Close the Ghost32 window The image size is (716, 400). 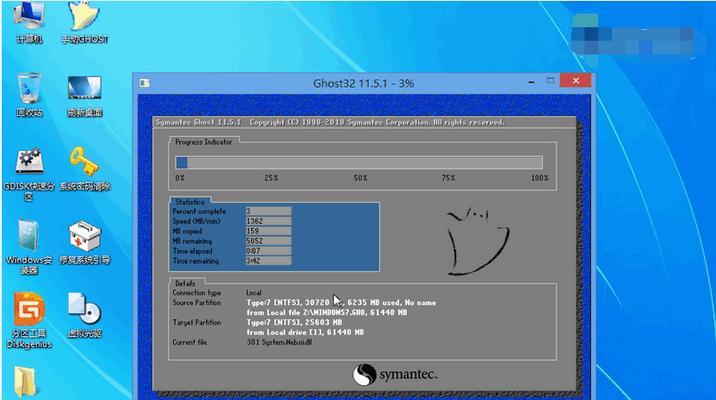pyautogui.click(x=576, y=80)
